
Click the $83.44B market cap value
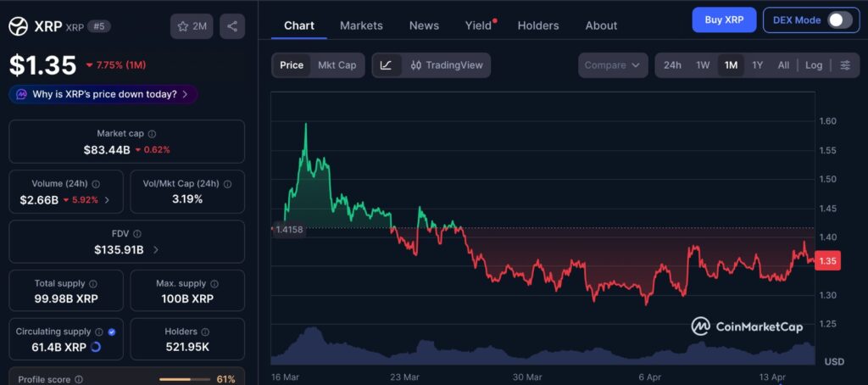click(107, 149)
